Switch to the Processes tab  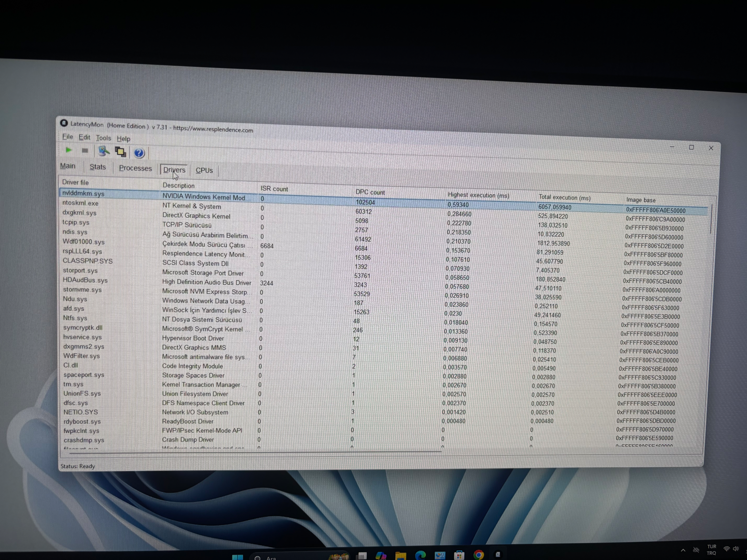click(x=135, y=168)
